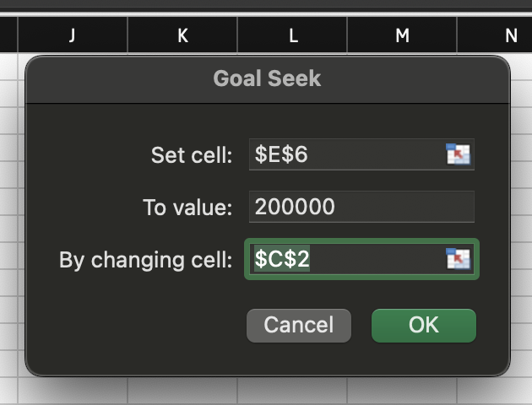This screenshot has width=532, height=405.
Task: Click the divider between columns K and L
Action: coord(237,35)
